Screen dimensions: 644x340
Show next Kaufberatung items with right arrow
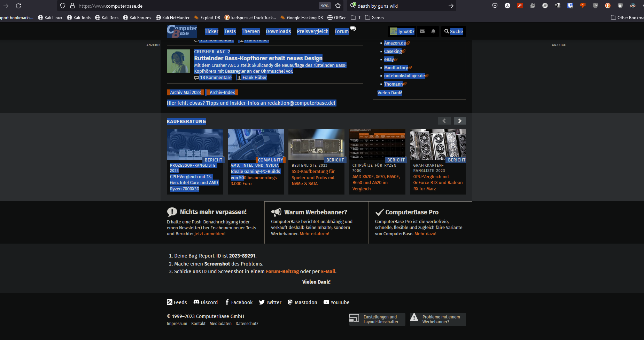pyautogui.click(x=460, y=121)
